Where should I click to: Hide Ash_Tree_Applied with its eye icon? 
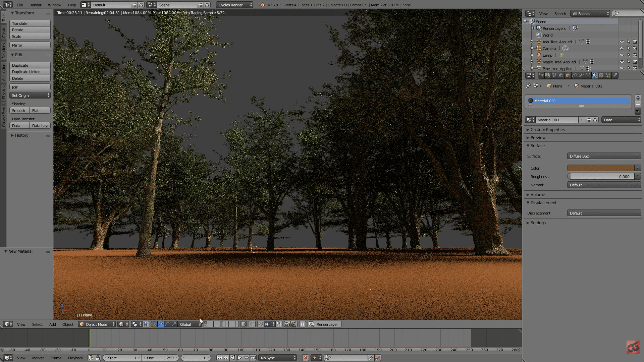point(622,42)
